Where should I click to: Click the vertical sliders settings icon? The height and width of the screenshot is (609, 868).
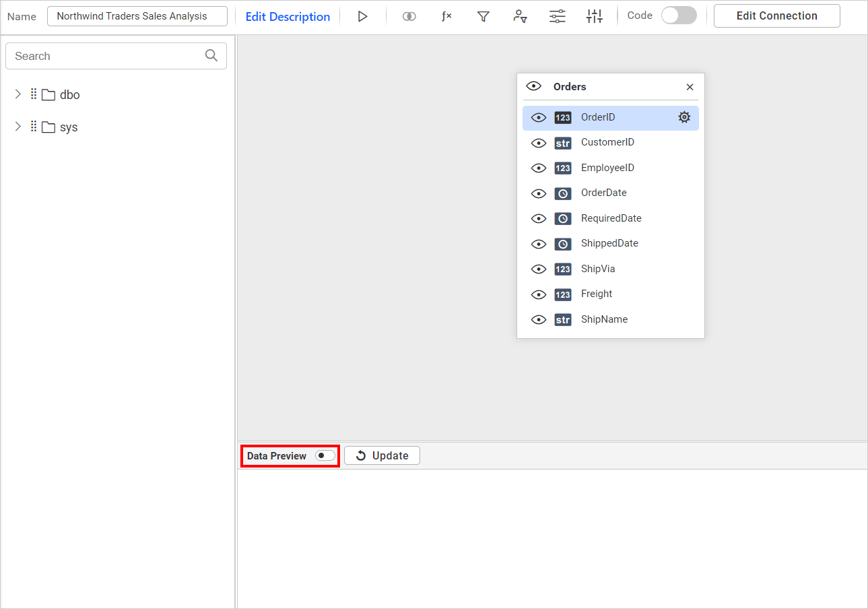tap(594, 16)
